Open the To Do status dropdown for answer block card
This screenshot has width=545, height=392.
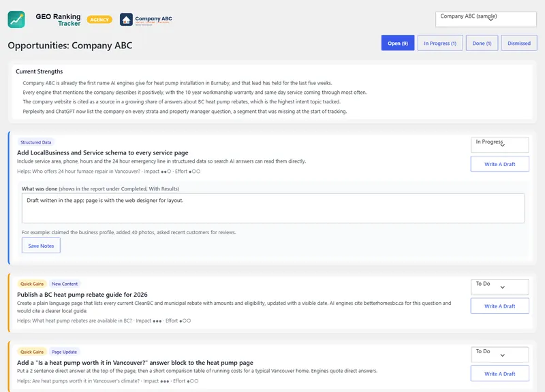pyautogui.click(x=499, y=355)
